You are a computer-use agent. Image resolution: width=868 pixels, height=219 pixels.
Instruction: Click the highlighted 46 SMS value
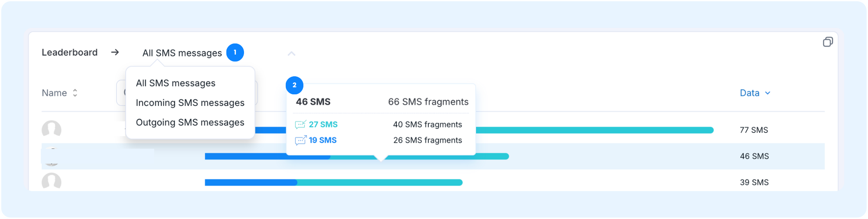point(754,156)
